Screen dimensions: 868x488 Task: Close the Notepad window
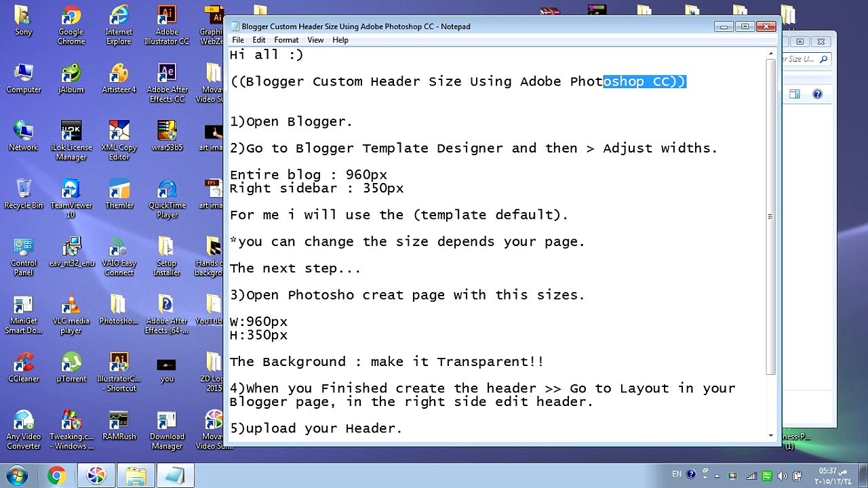pos(766,26)
